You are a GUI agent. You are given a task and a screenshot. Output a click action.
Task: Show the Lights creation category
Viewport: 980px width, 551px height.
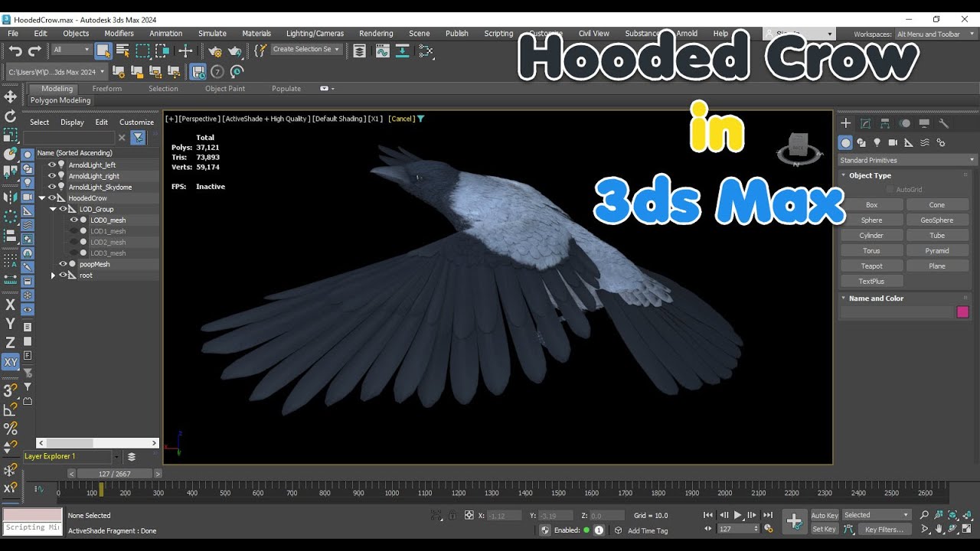tap(877, 142)
